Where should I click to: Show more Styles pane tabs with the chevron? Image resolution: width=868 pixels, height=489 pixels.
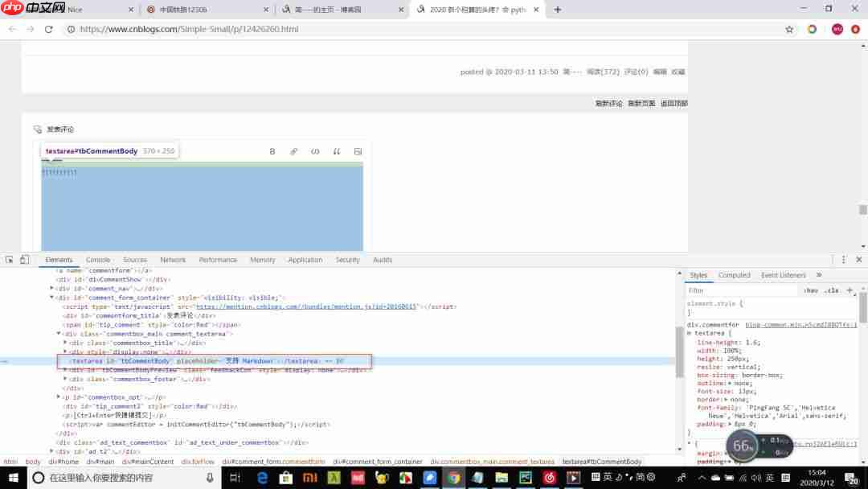(819, 275)
